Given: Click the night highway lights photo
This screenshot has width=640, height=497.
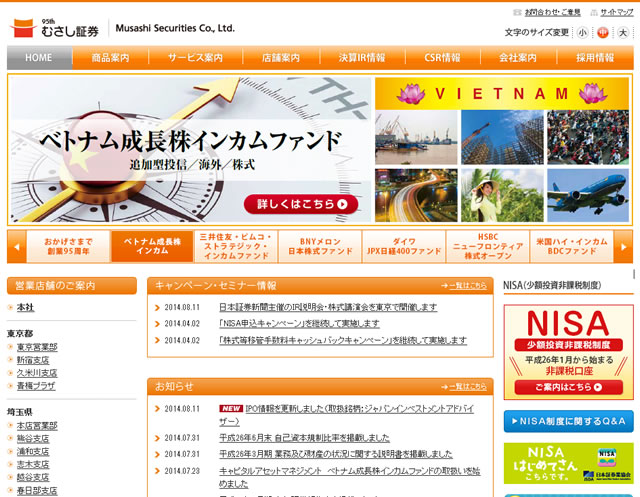Looking at the screenshot, I should (416, 195).
